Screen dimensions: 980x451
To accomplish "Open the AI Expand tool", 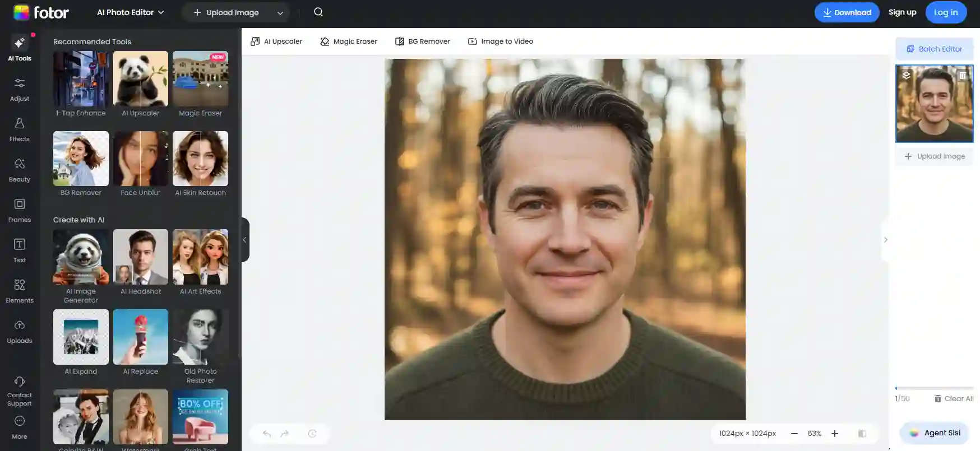I will click(x=81, y=337).
